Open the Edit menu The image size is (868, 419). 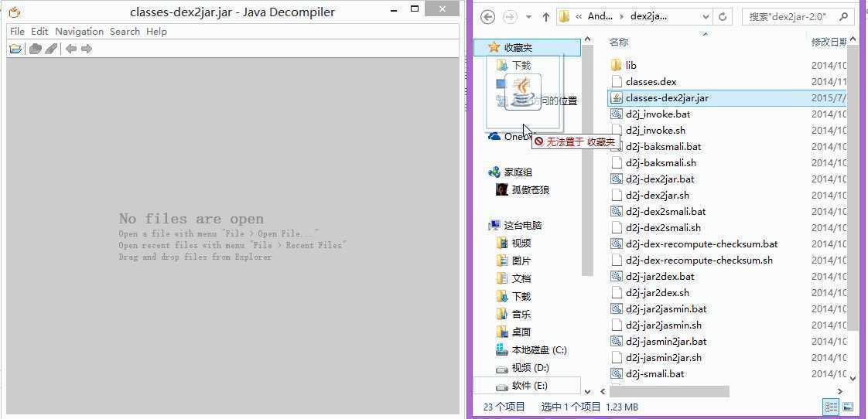click(40, 32)
